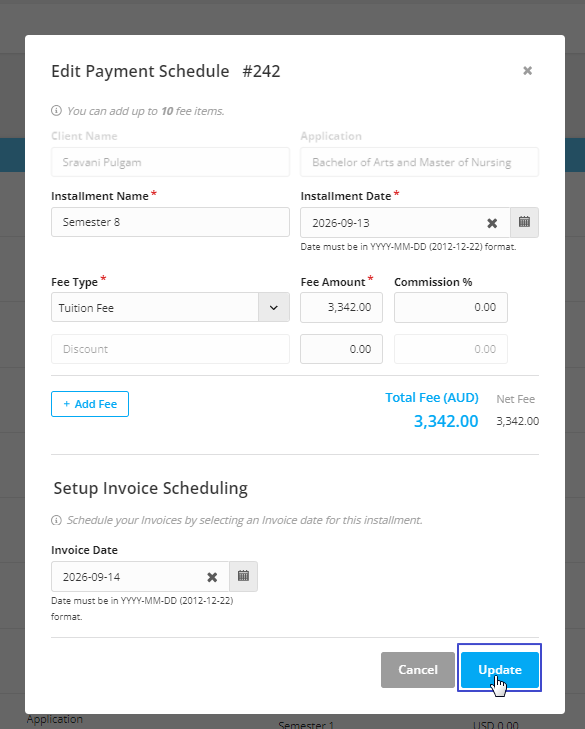This screenshot has width=585, height=729.
Task: Click the Commission % input field
Action: pos(451,307)
